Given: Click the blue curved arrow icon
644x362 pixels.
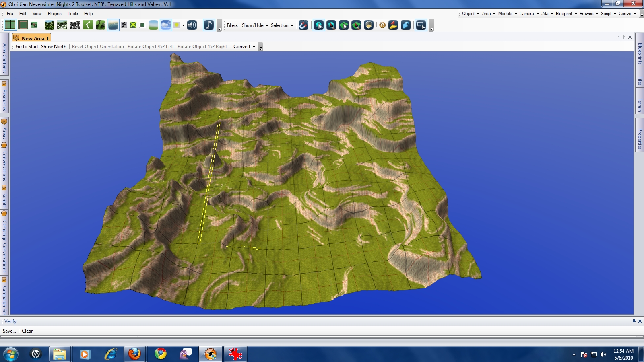Looking at the screenshot, I should click(406, 25).
